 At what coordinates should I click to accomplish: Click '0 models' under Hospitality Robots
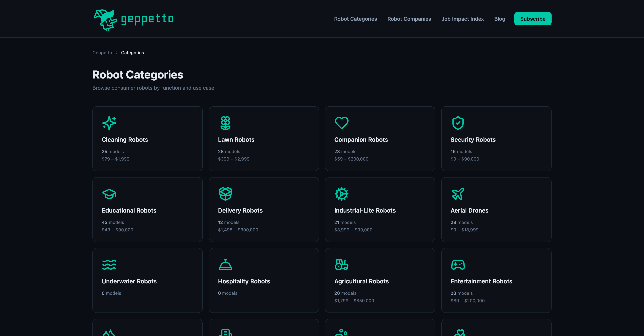[x=228, y=293]
